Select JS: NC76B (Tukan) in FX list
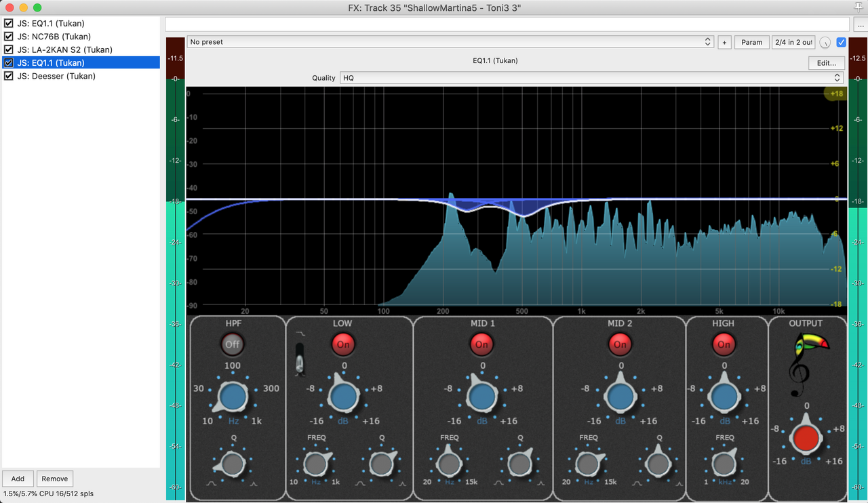868x503 pixels. pyautogui.click(x=54, y=37)
